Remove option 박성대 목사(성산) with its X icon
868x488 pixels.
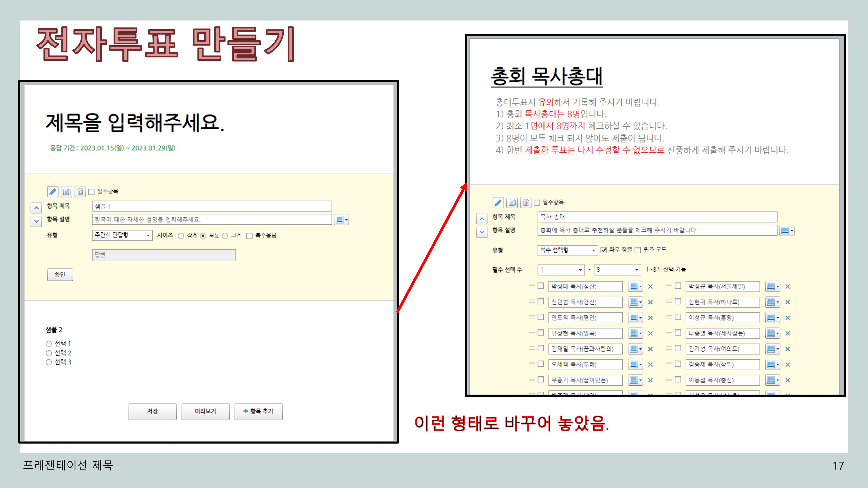point(650,287)
